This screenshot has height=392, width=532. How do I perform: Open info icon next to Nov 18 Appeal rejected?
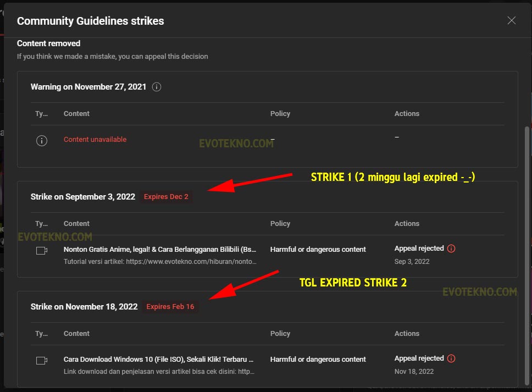click(451, 358)
